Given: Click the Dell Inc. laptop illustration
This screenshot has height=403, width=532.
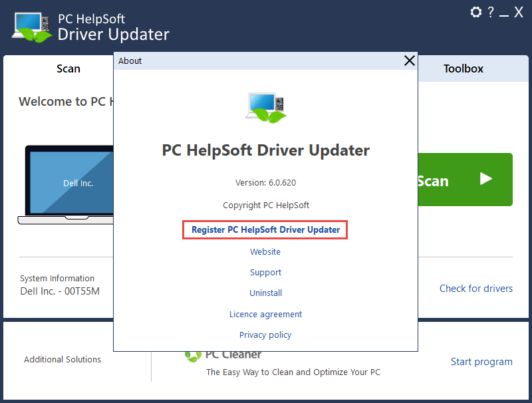Looking at the screenshot, I should (65, 185).
